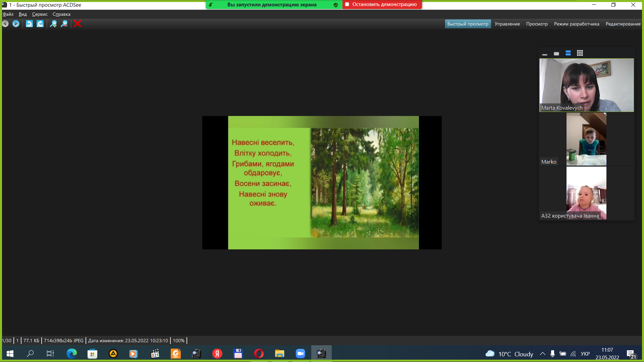The height and width of the screenshot is (362, 644).
Task: Click the microphone tray icon
Action: pos(552,354)
